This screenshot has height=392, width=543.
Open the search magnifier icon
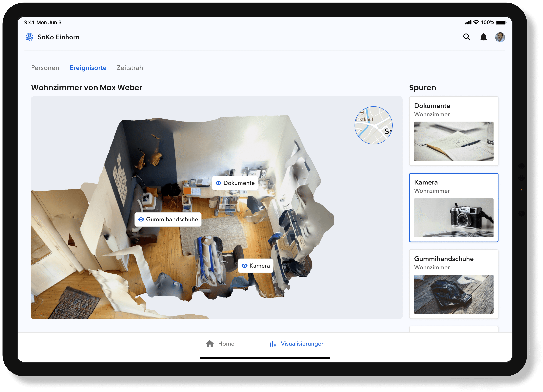click(467, 37)
